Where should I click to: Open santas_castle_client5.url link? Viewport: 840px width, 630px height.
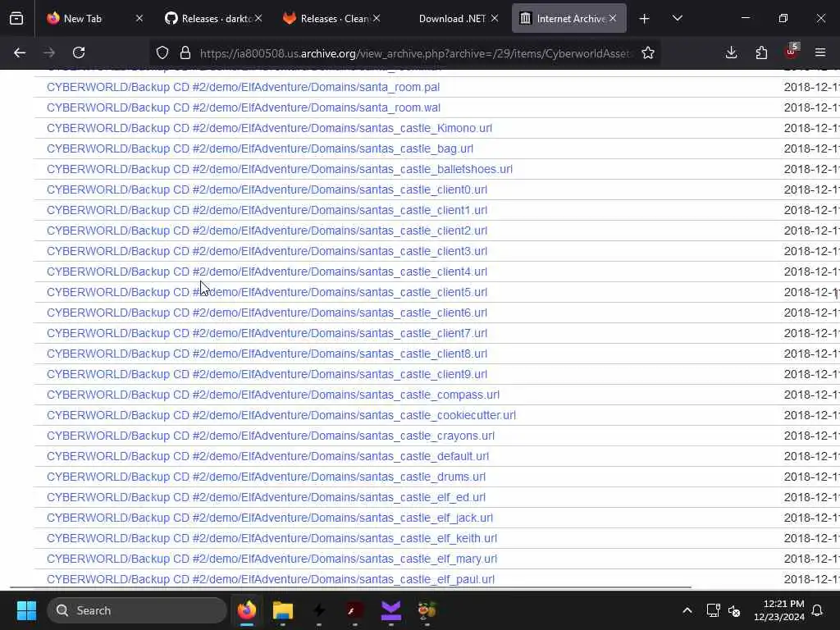[267, 293]
